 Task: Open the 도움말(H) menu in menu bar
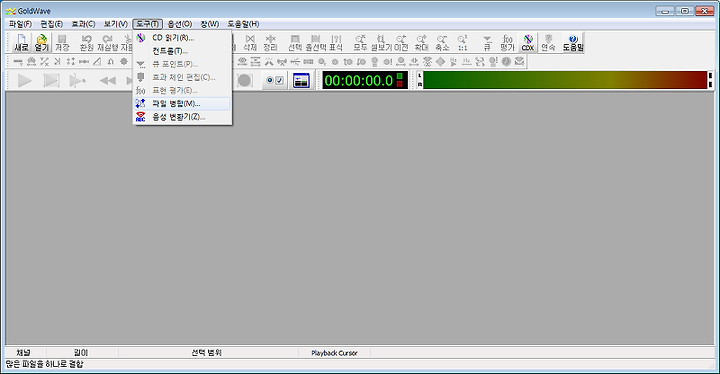243,24
